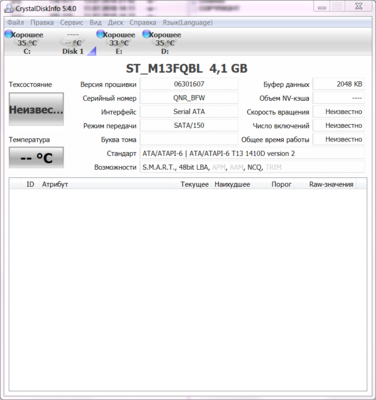Click the Текущее column header

[x=190, y=184]
